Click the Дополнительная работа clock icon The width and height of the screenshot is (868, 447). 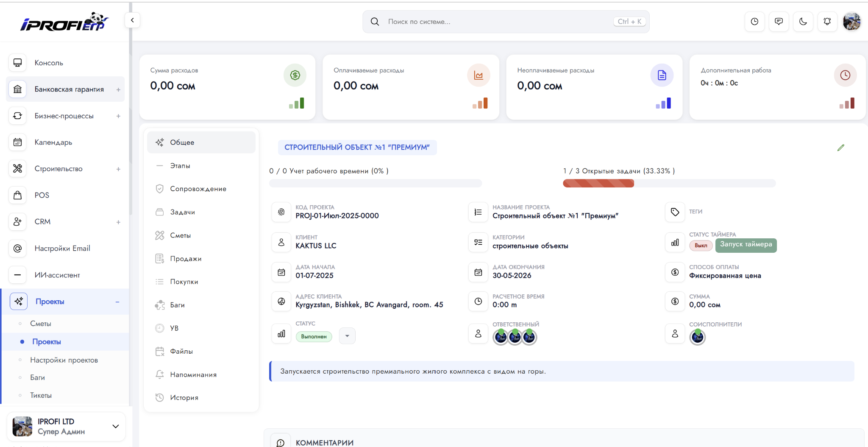(x=845, y=75)
